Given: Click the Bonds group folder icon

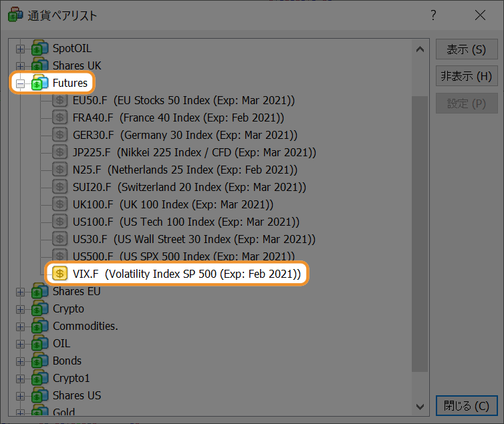Looking at the screenshot, I should tap(40, 361).
